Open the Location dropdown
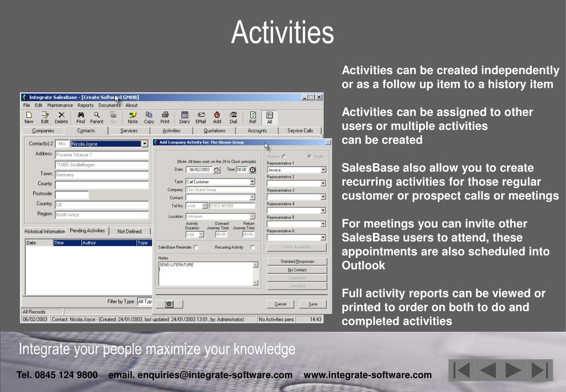 (x=252, y=217)
